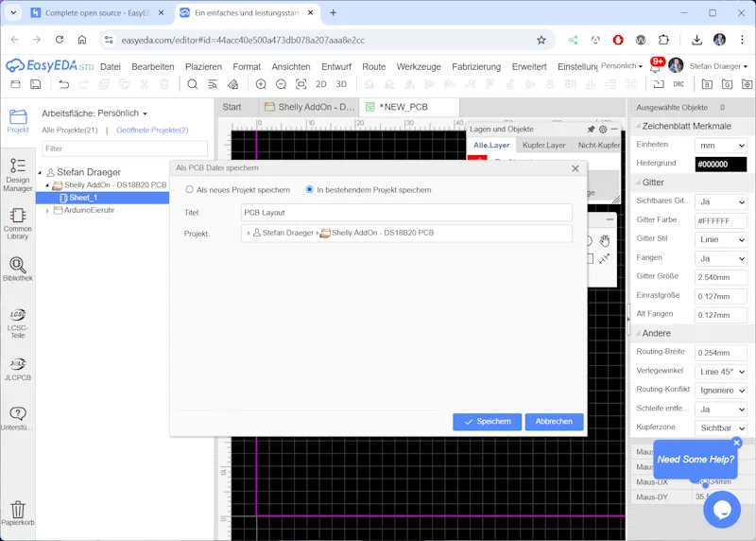The height and width of the screenshot is (541, 756).
Task: Switch to the Shelly AddOn document tab
Action: pyautogui.click(x=309, y=107)
